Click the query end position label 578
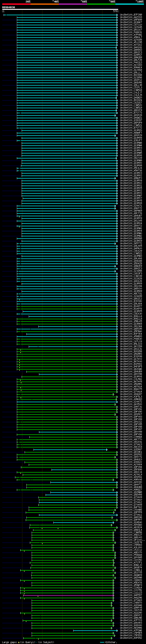146x644 pixels. tap(115, 11)
